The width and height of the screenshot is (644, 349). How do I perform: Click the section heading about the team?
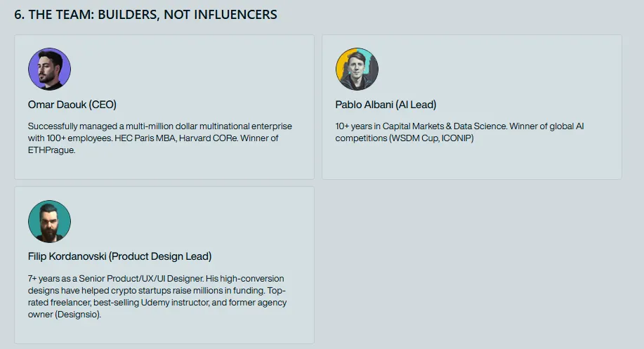coord(145,14)
